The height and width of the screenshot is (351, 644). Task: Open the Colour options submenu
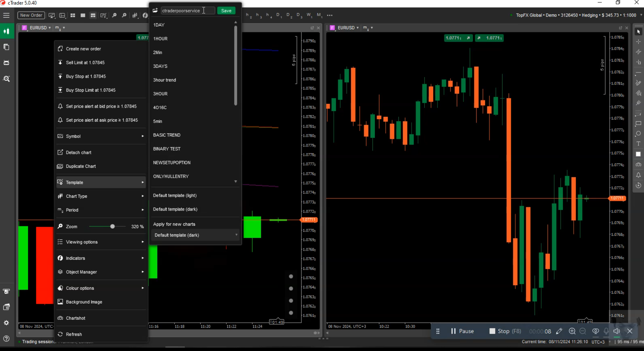point(101,288)
